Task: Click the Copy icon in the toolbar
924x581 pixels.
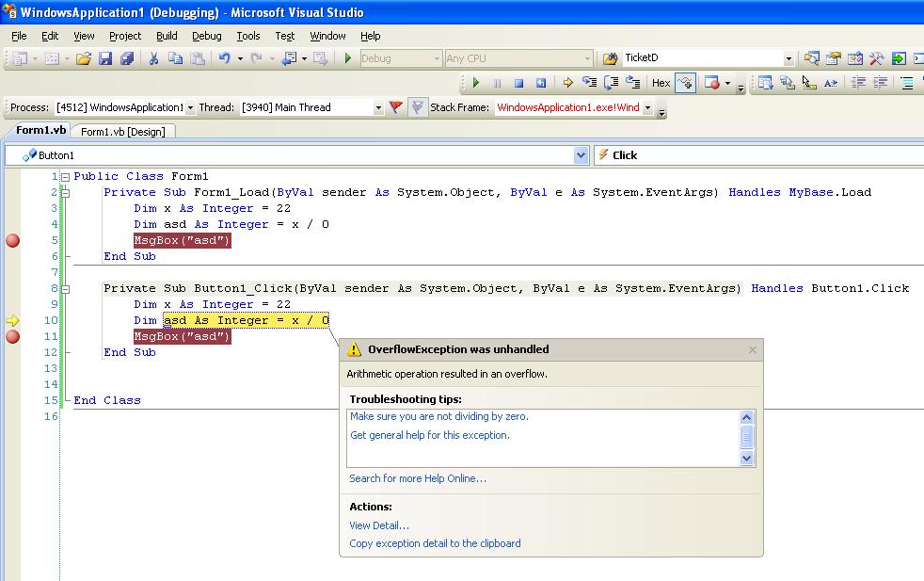Action: coord(175,58)
